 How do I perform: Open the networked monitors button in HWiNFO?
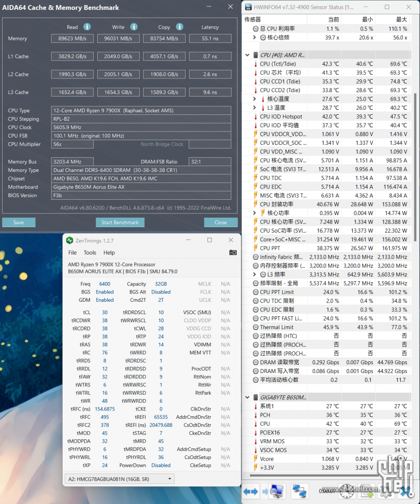299,492
